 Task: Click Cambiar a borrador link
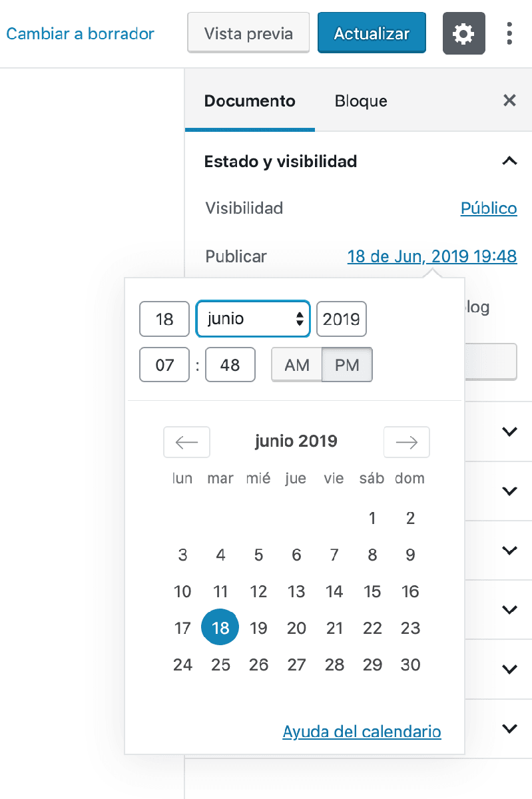[x=80, y=33]
